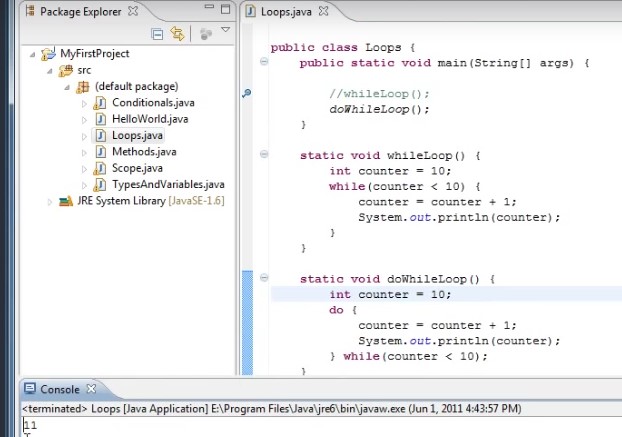This screenshot has height=437, width=622.
Task: Expand the Conditionals.java tree arrow
Action: click(x=84, y=104)
